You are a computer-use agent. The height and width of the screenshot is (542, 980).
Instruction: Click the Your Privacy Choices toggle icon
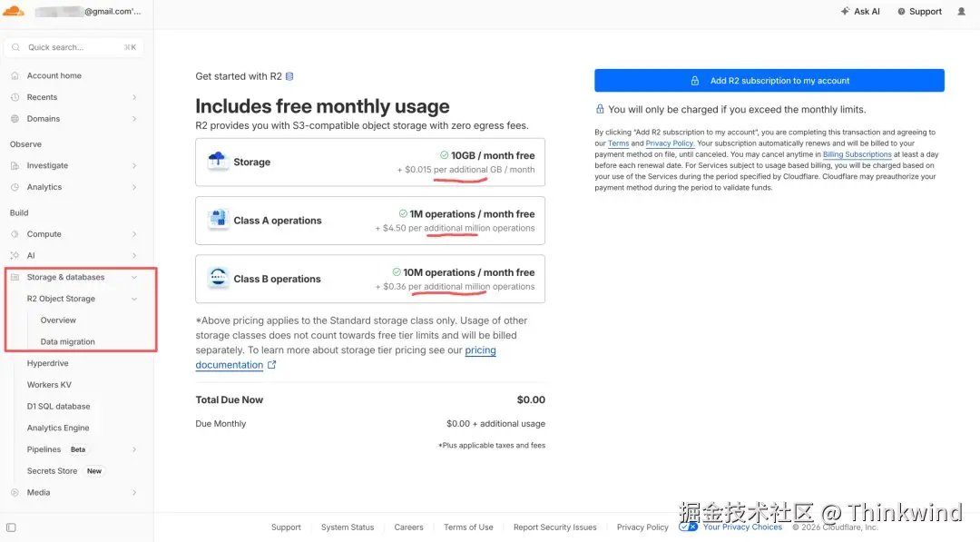coord(688,527)
